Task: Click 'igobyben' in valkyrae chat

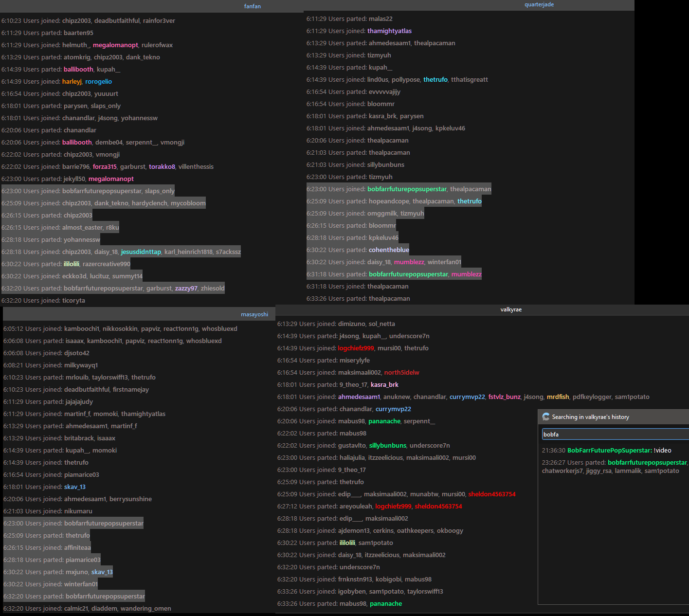Action: 352,592
